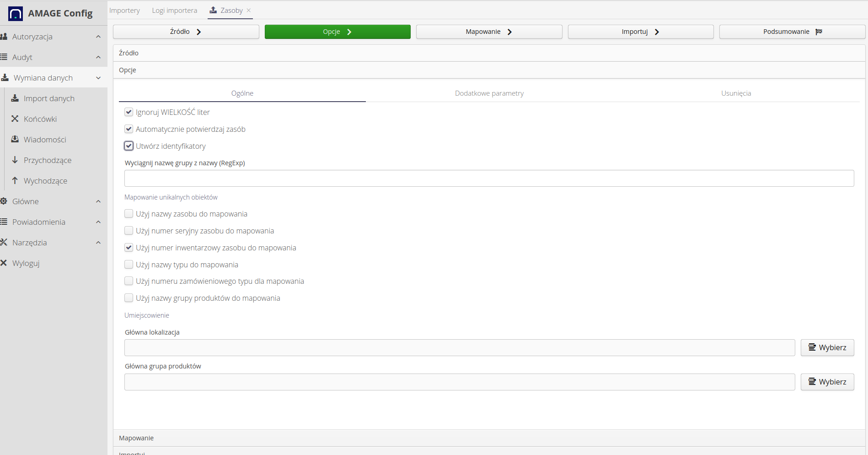The height and width of the screenshot is (455, 868).
Task: Click the Narzędzia tools icon
Action: click(4, 243)
